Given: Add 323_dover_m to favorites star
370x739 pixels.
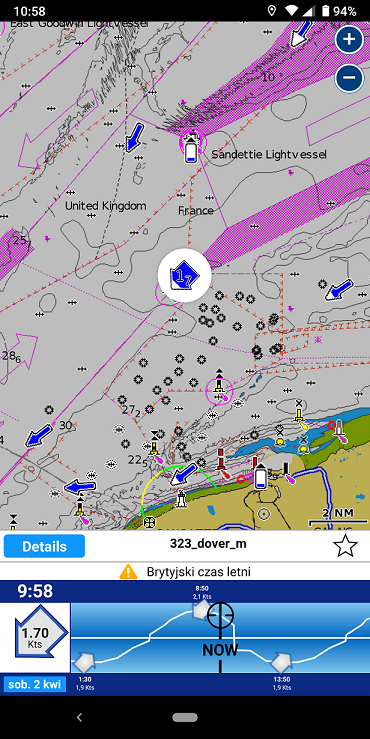Looking at the screenshot, I should (345, 546).
